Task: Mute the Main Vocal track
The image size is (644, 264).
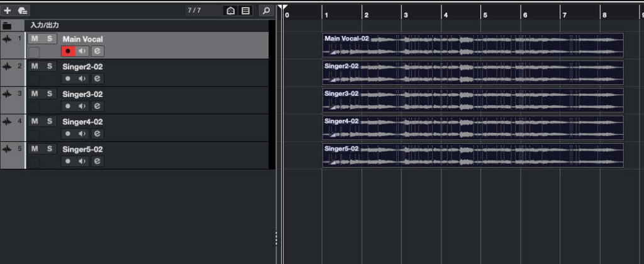Action: pyautogui.click(x=35, y=39)
